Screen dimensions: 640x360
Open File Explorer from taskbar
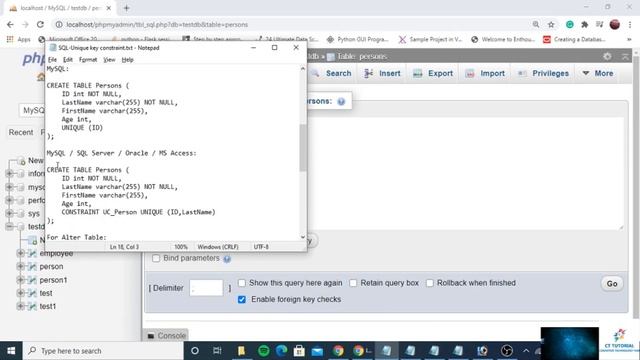tap(241, 351)
